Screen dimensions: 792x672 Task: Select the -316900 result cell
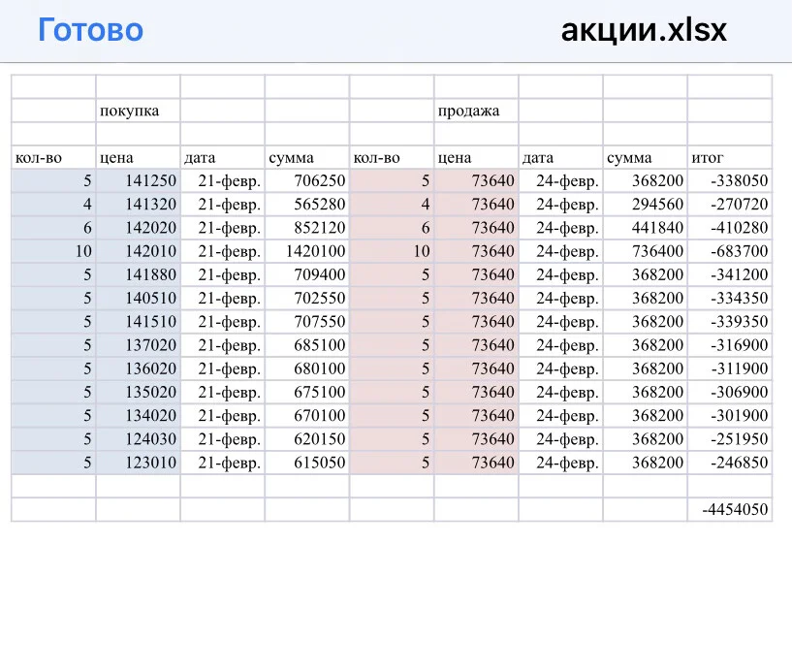(729, 345)
